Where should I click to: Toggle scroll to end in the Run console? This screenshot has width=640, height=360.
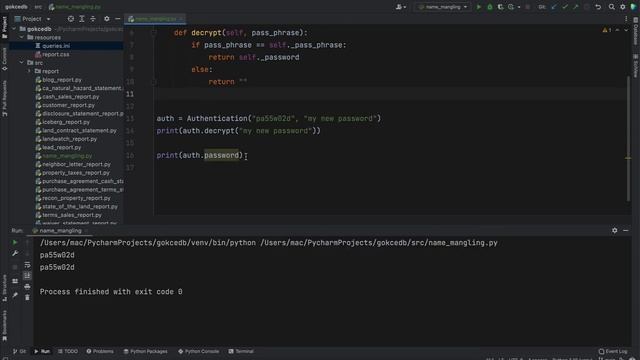(x=27, y=276)
